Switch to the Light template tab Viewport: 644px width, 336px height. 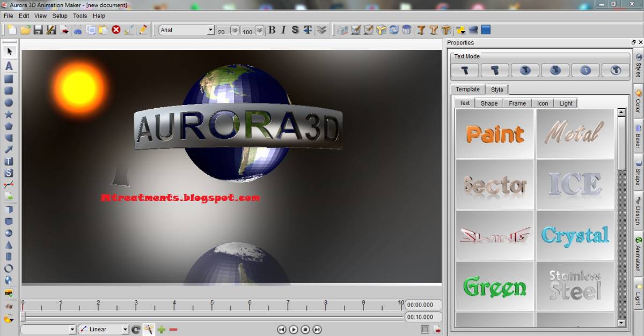566,103
